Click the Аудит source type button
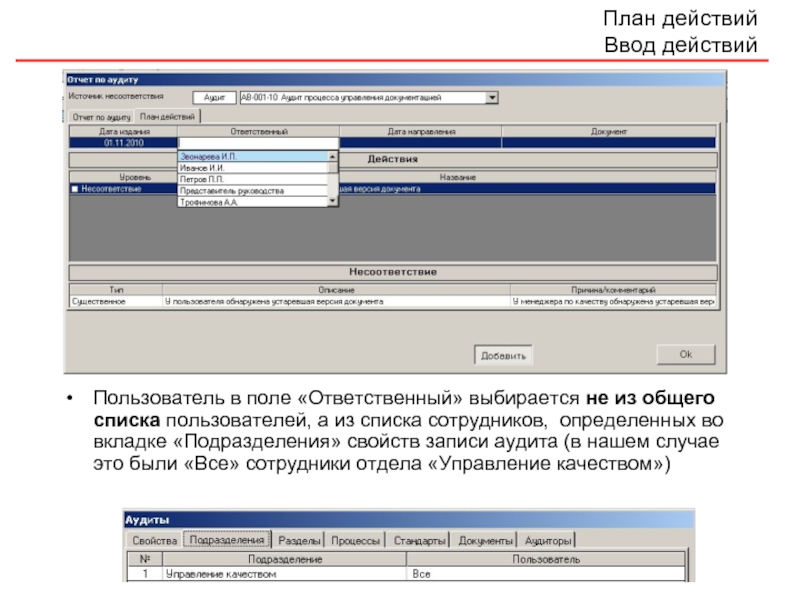Screen dimensions: 800x600 point(213,98)
